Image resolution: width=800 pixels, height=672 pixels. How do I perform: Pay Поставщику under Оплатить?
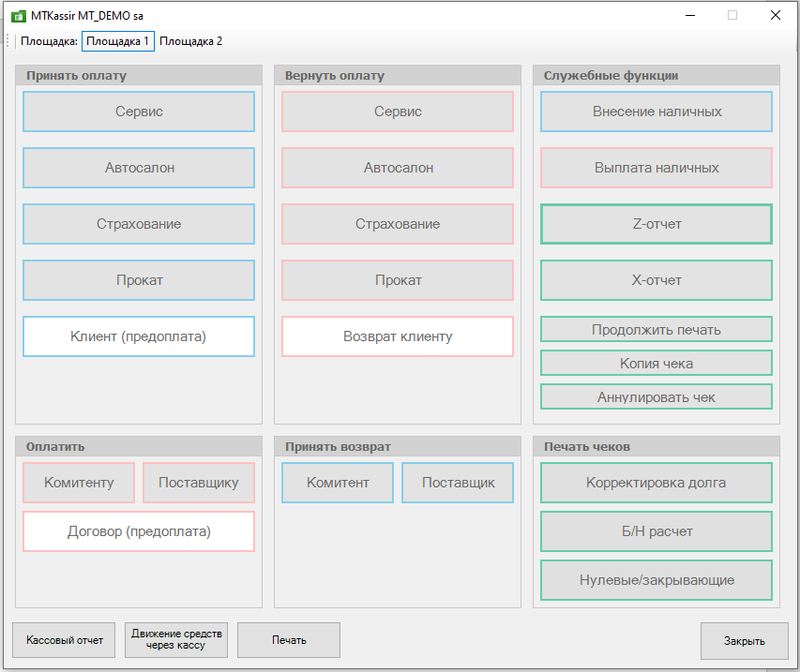198,483
